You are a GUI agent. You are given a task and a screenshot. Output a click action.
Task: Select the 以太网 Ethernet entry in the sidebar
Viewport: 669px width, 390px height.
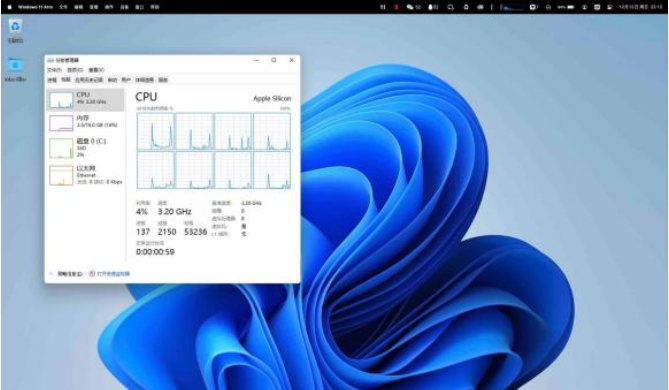[x=85, y=175]
